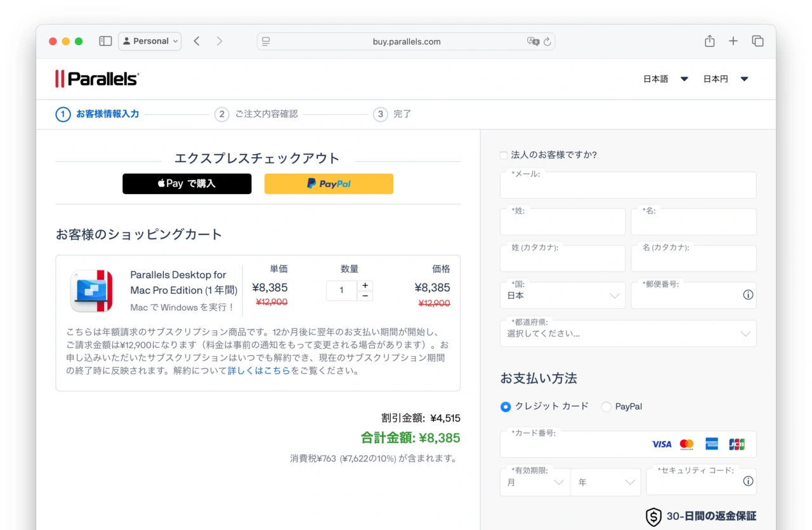Image resolution: width=812 pixels, height=530 pixels.
Task: Check the 法人のお客様ですか? checkbox
Action: (504, 155)
